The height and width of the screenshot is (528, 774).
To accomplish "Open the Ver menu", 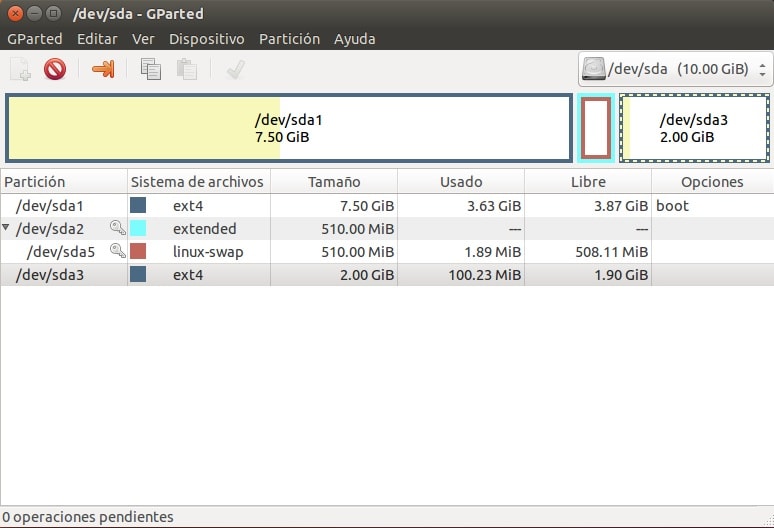I will pyautogui.click(x=143, y=39).
